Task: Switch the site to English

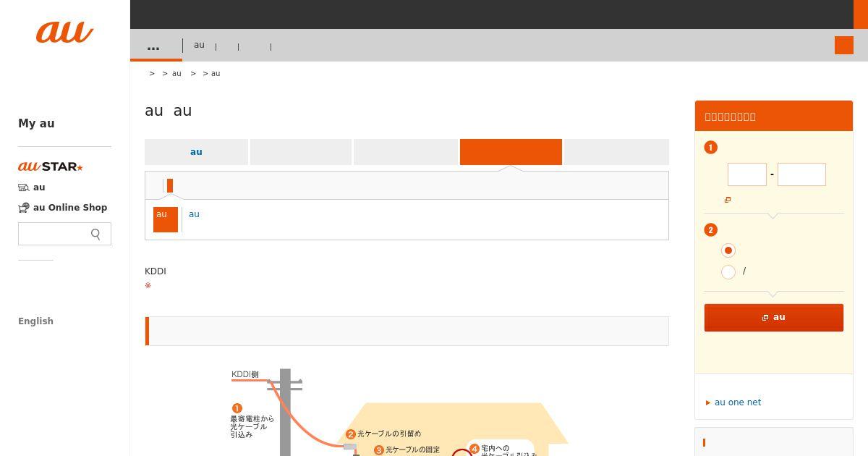Action: point(35,321)
